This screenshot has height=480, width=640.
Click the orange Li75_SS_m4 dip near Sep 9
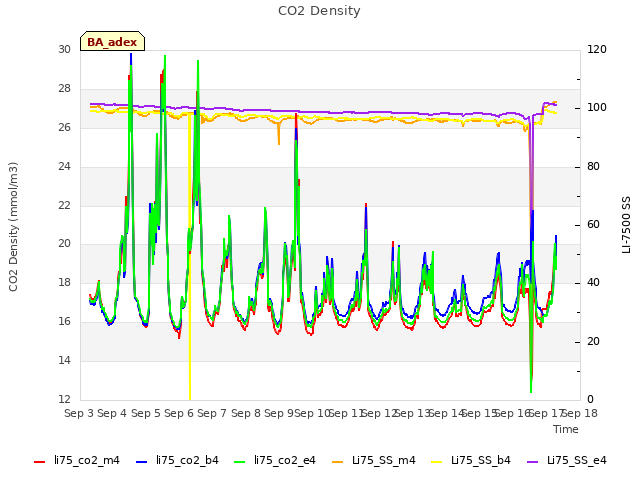[x=279, y=133]
